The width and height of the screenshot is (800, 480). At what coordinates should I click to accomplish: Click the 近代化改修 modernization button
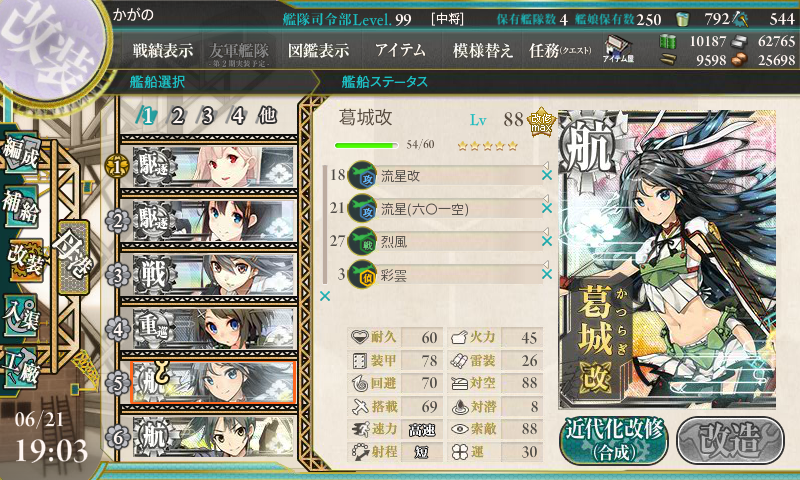pos(614,441)
